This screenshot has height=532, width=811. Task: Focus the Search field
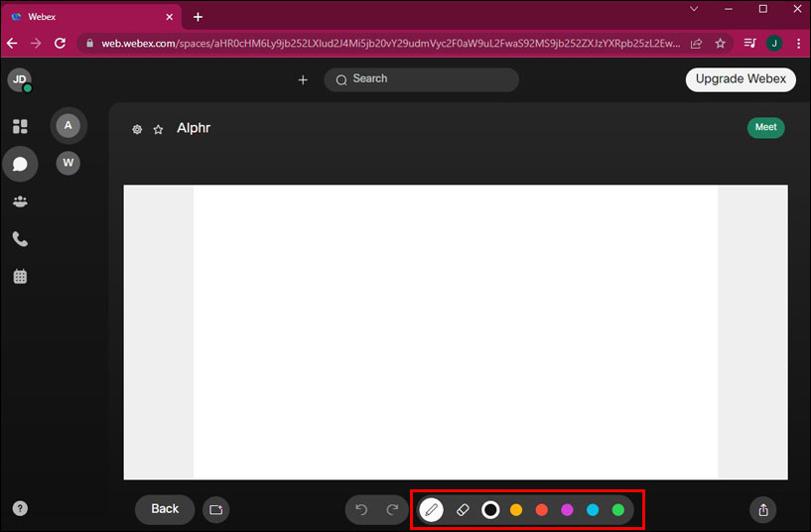[421, 79]
